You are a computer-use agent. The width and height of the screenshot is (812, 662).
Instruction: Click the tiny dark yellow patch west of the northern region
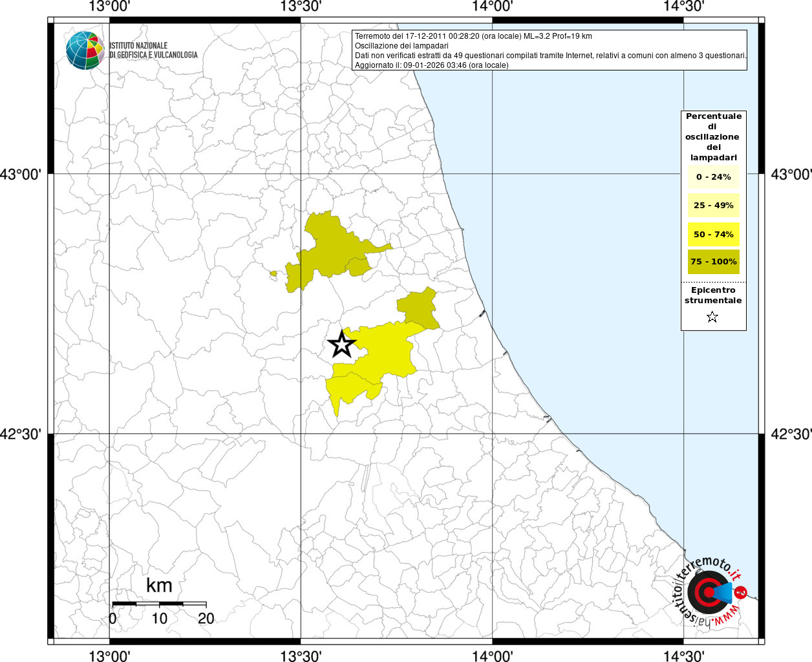273,273
